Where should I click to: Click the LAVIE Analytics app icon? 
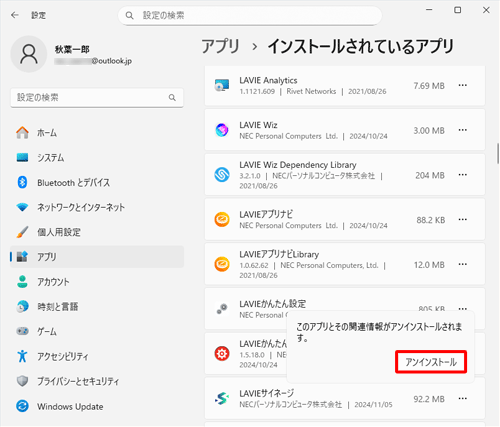coord(222,85)
